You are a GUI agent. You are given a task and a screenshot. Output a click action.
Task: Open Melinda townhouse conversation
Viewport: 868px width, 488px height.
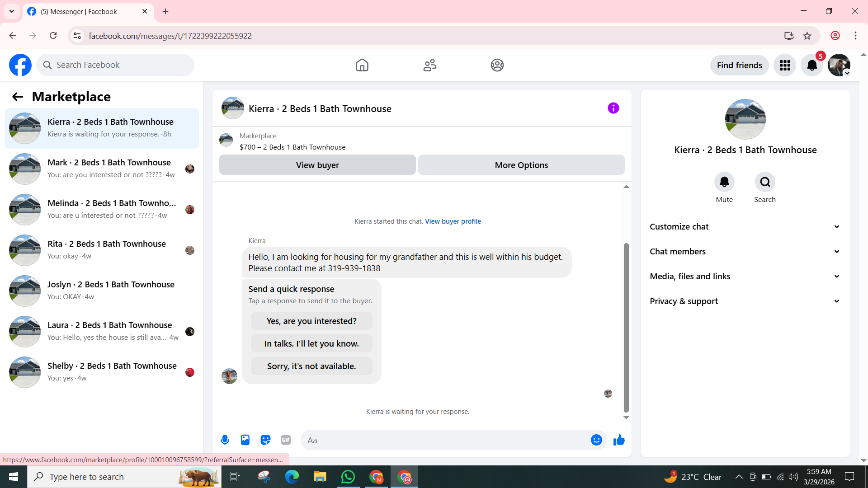102,210
